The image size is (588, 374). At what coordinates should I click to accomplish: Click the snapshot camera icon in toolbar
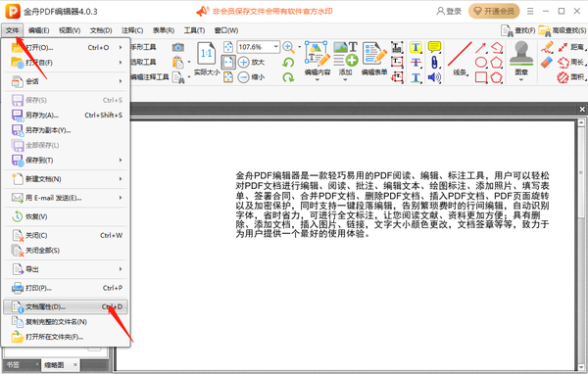178,47
